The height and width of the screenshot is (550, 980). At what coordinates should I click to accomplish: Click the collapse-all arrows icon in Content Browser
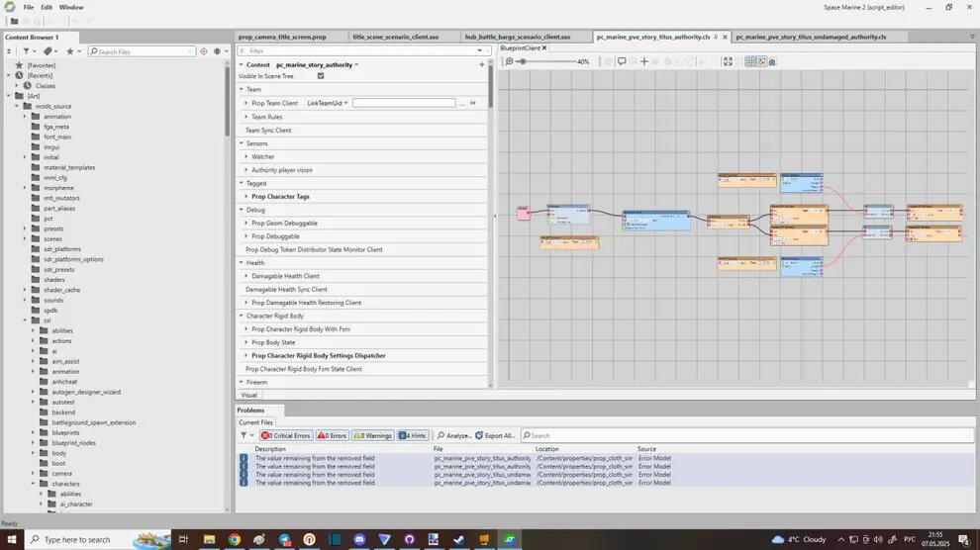[x=9, y=51]
